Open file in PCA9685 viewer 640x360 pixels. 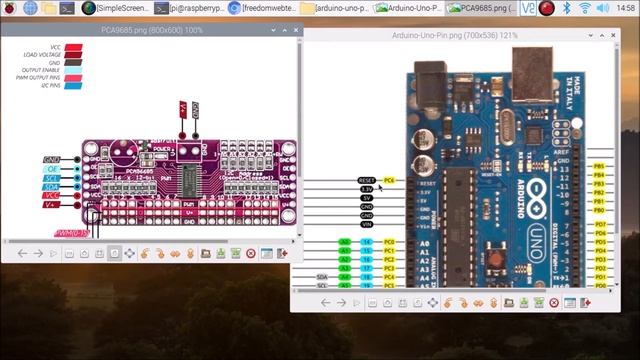[206, 253]
